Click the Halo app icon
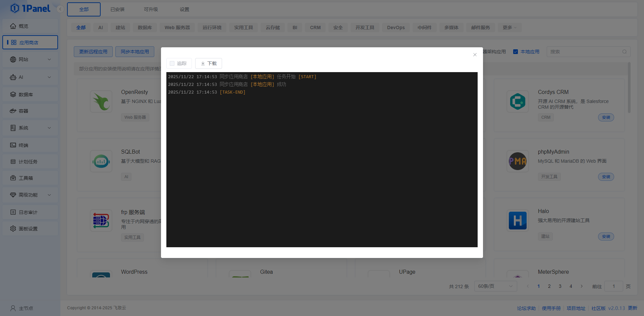The image size is (644, 316). pos(518,221)
